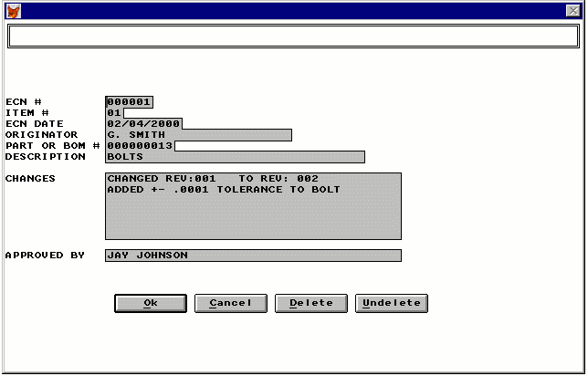Viewport: 588px width, 376px height.
Task: Click inside the CHANGES text area
Action: click(x=253, y=206)
